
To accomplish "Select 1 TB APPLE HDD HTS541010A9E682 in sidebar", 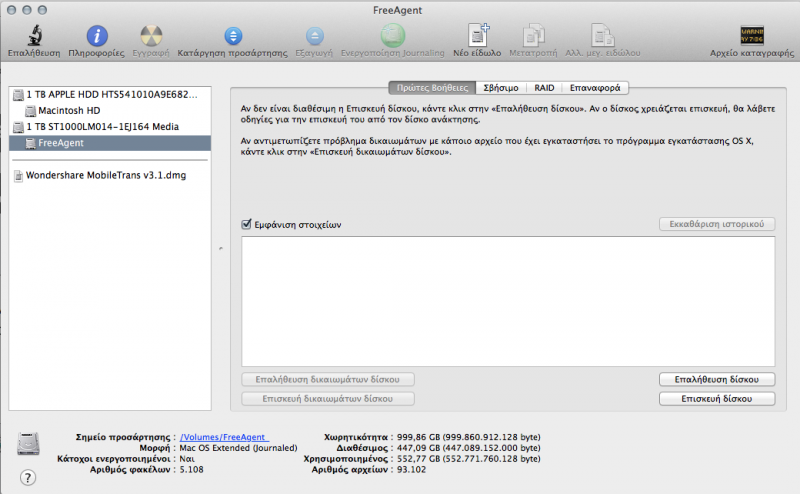I will (112, 94).
